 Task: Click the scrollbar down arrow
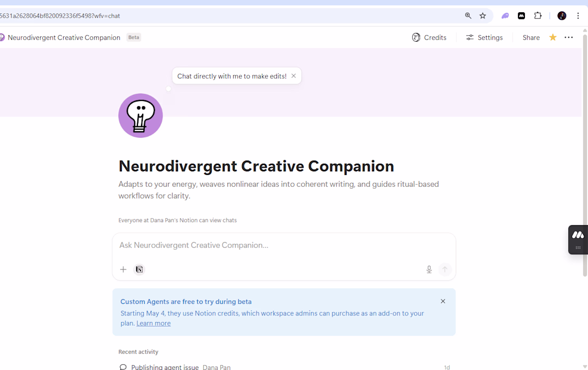click(x=585, y=367)
